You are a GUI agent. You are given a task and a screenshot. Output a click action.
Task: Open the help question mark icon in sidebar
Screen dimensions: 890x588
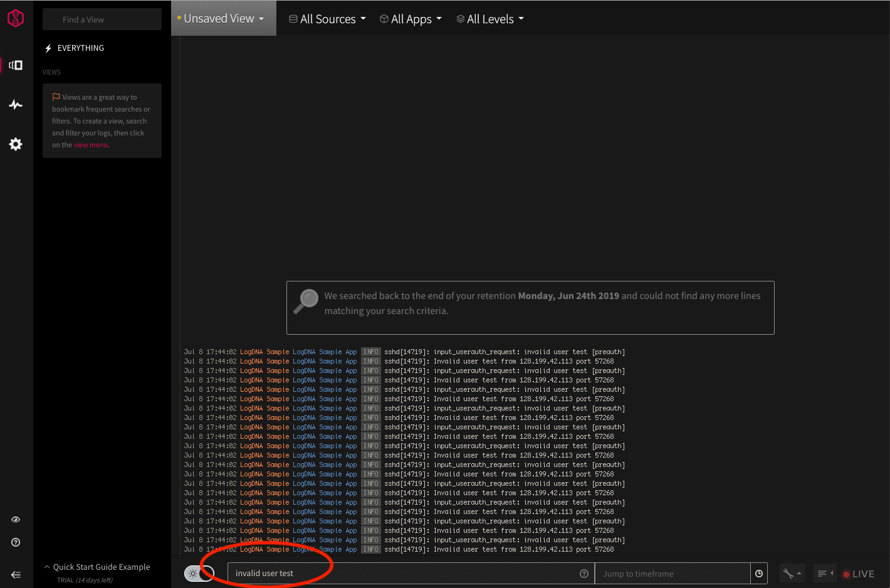[x=16, y=542]
